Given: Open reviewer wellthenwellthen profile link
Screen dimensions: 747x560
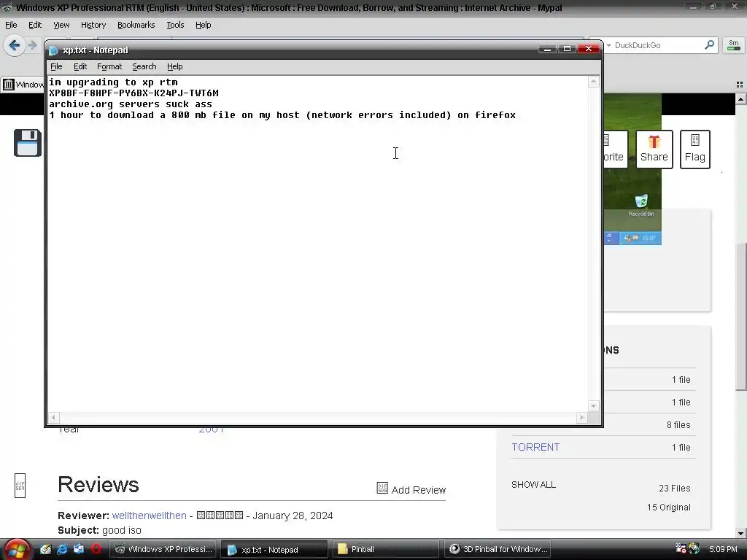Looking at the screenshot, I should tap(149, 516).
